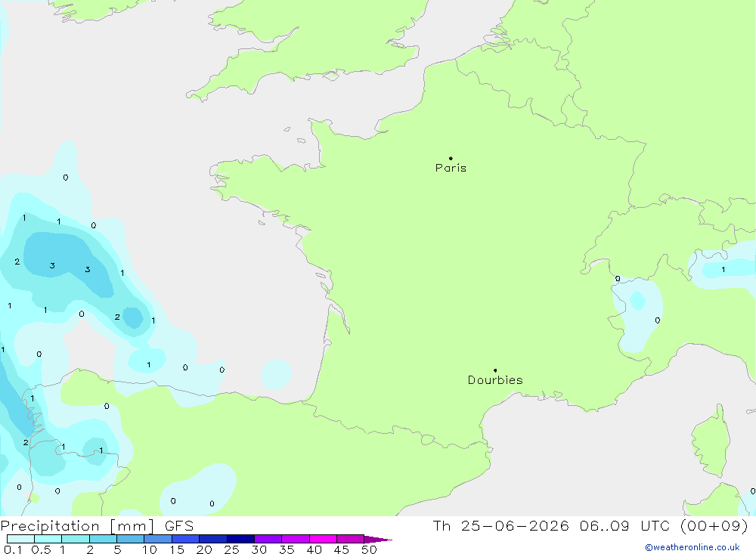Click the 30 mm purple legend swatch
The width and height of the screenshot is (756, 554).
point(268,539)
